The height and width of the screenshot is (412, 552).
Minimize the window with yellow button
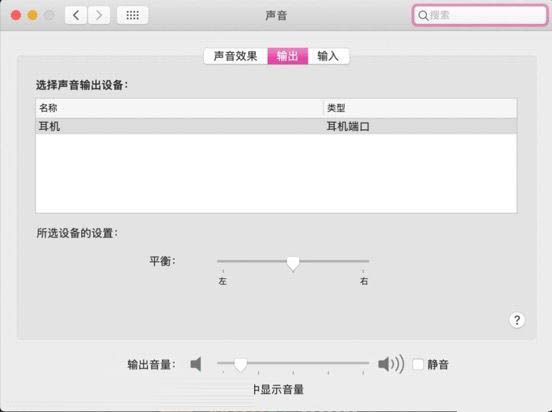click(x=33, y=15)
